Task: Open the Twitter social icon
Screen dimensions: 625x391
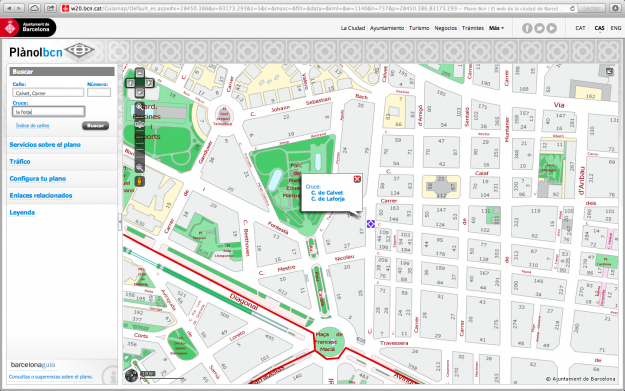Action: [x=539, y=28]
